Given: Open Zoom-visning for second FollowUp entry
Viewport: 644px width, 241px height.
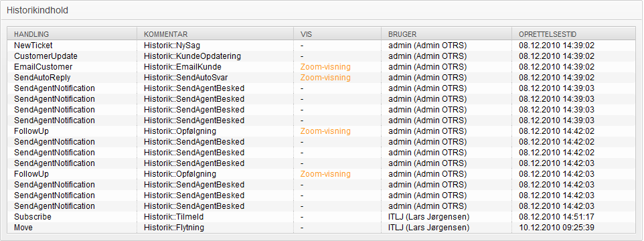Looking at the screenshot, I should pos(325,173).
